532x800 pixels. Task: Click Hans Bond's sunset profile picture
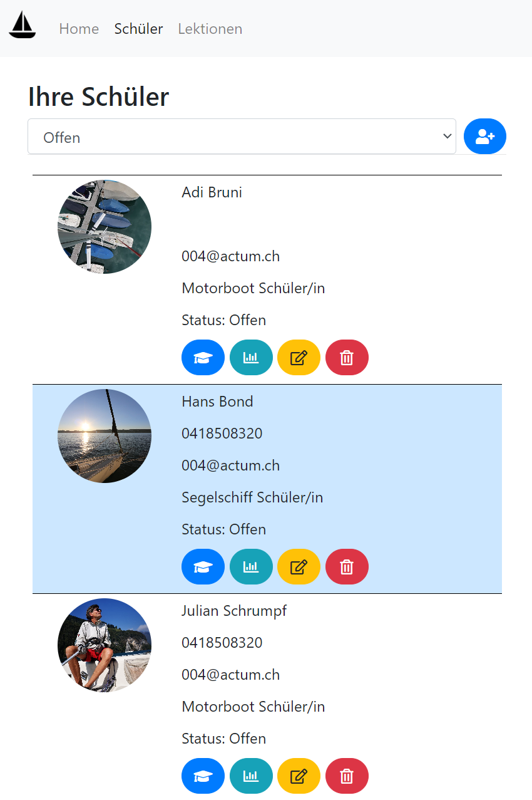[105, 436]
